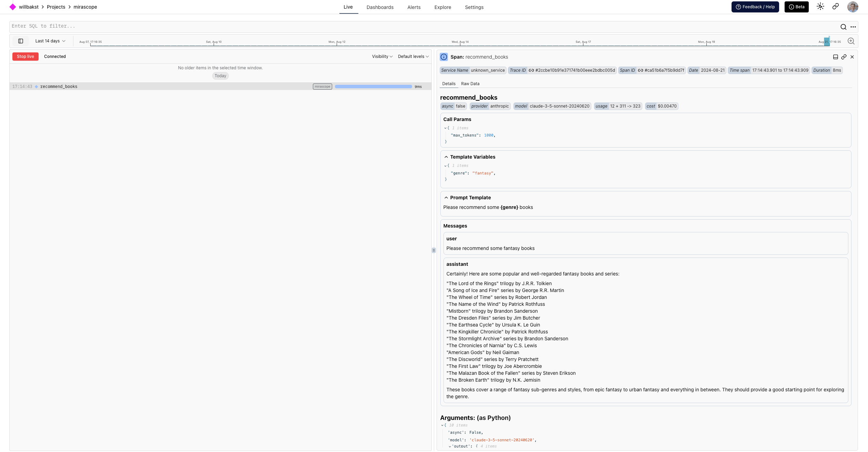The height and width of the screenshot is (452, 868).
Task: Click the Enter SQL to filter field
Action: tap(413, 26)
